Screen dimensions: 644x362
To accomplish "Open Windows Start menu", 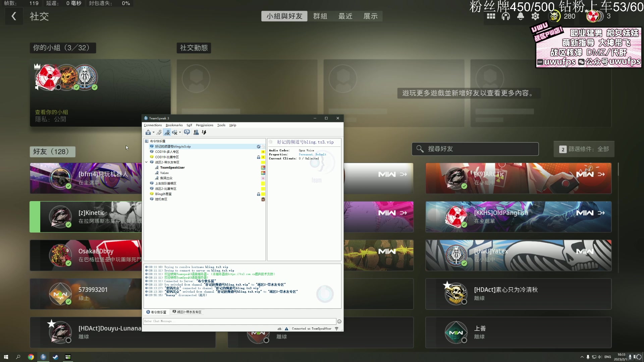I will tap(6, 357).
